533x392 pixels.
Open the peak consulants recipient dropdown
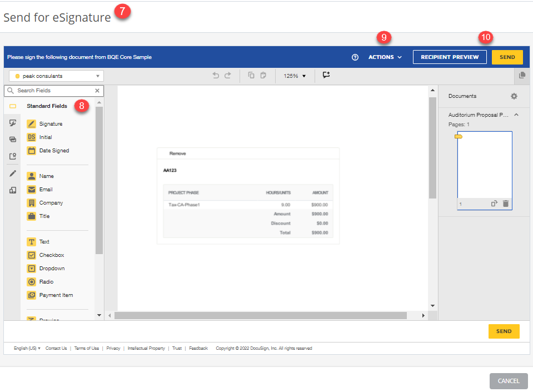pos(57,76)
